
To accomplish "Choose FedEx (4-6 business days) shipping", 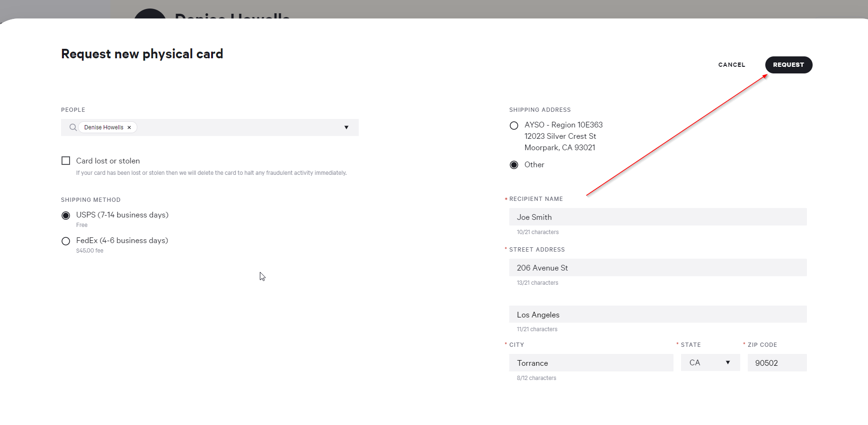I will pos(66,241).
